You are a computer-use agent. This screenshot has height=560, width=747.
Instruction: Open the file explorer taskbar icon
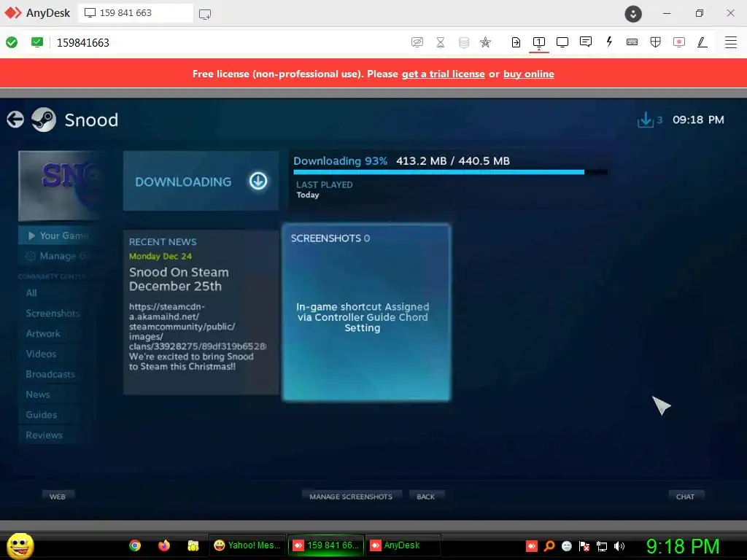click(x=193, y=545)
